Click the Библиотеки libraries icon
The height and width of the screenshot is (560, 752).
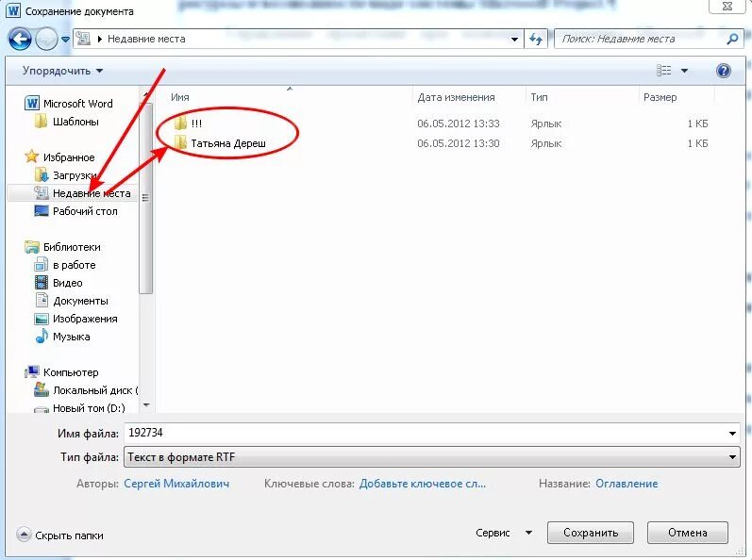32,247
